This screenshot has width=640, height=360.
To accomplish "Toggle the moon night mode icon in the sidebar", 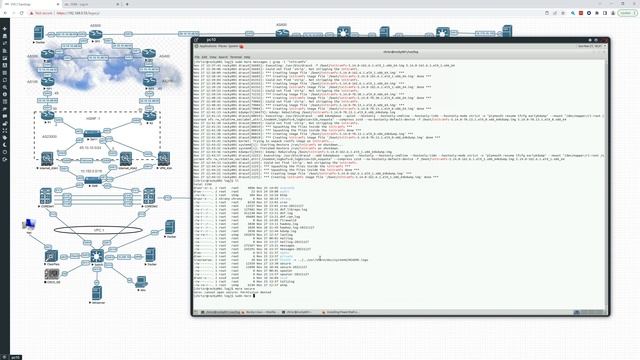I will tap(5, 145).
